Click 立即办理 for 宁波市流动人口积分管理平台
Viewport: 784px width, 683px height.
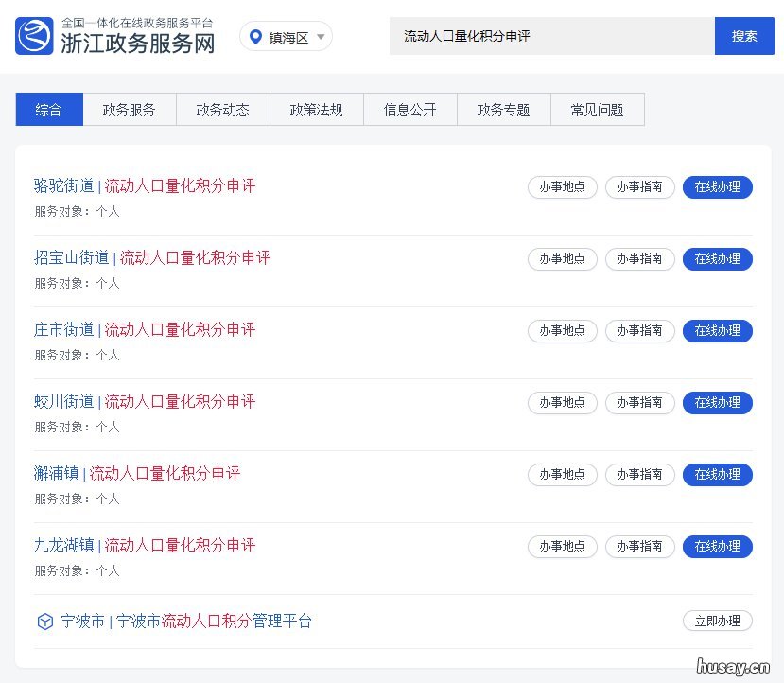(717, 621)
